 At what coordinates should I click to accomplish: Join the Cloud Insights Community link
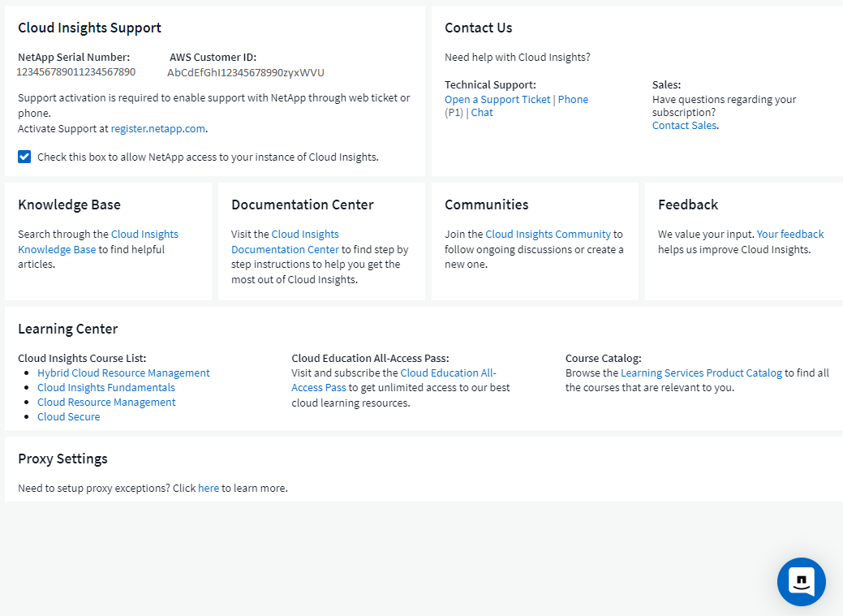coord(548,235)
